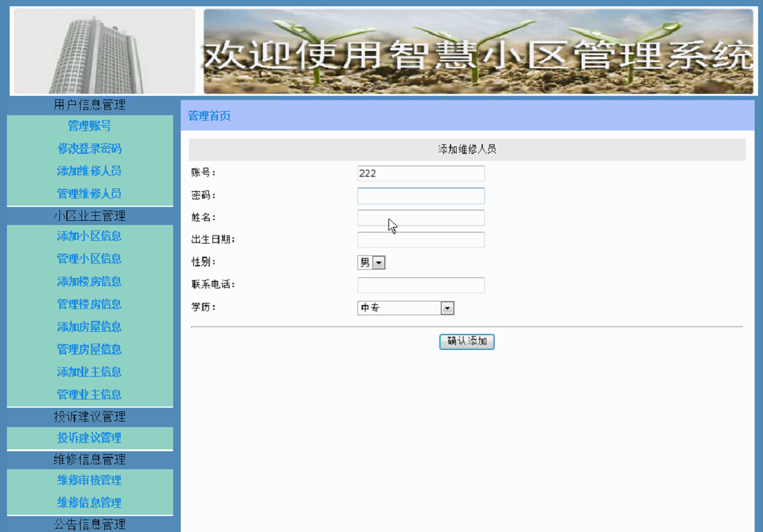Open 添加业主信息 link
The width and height of the screenshot is (763, 532).
click(x=89, y=372)
